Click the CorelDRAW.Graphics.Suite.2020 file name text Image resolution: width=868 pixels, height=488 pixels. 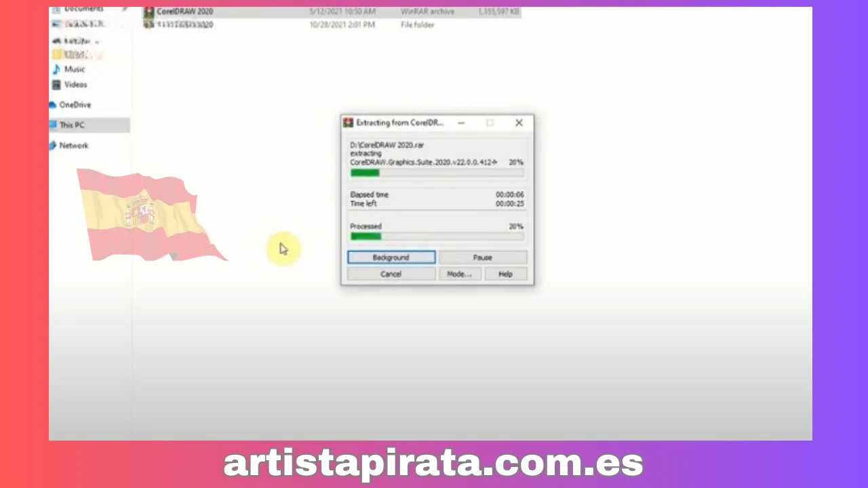[423, 163]
